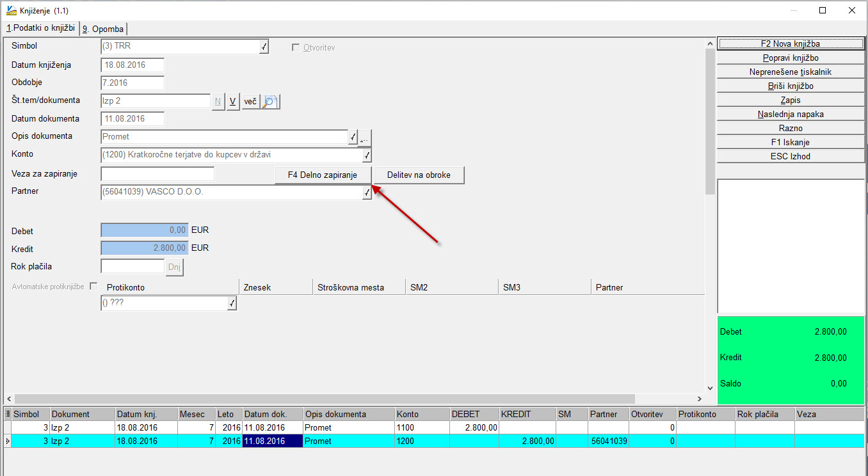Click the scroll down arrow of the form
This screenshot has height=476, width=868.
coord(709,388)
